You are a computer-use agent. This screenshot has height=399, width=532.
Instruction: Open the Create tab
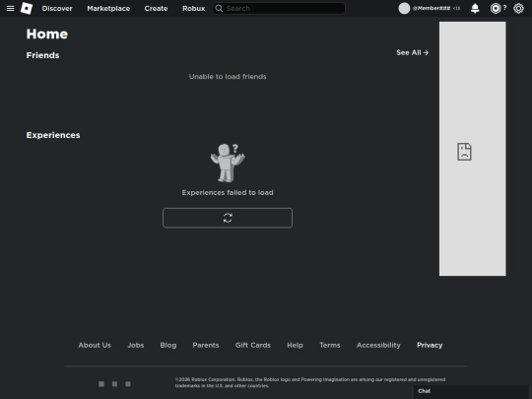click(x=156, y=8)
